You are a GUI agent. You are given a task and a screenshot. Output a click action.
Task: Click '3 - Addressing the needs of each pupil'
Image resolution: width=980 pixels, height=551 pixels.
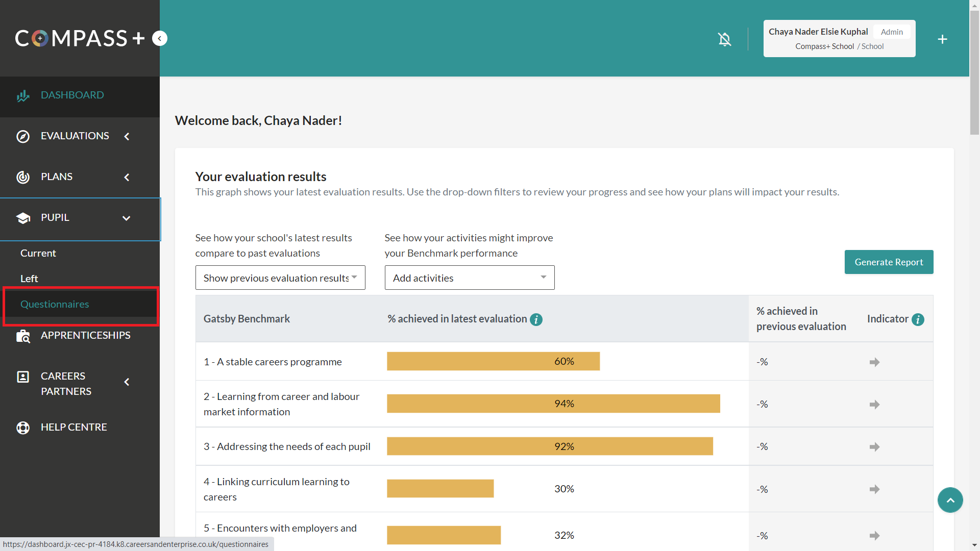pos(287,446)
